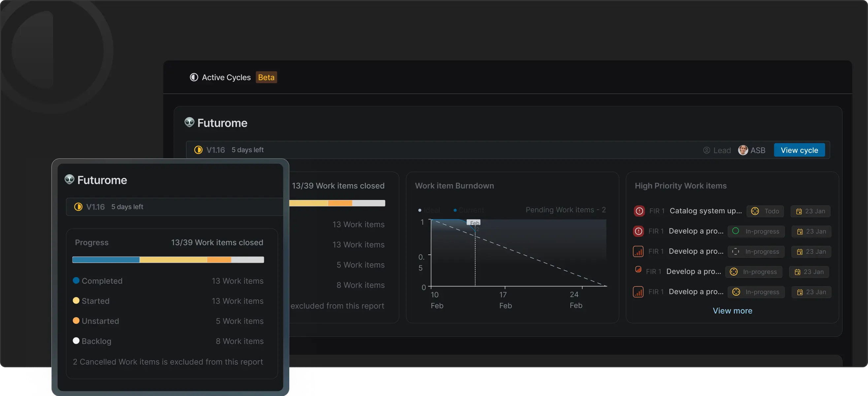868x396 pixels.
Task: Click the Feb marker on burndown chart
Action: 473,223
